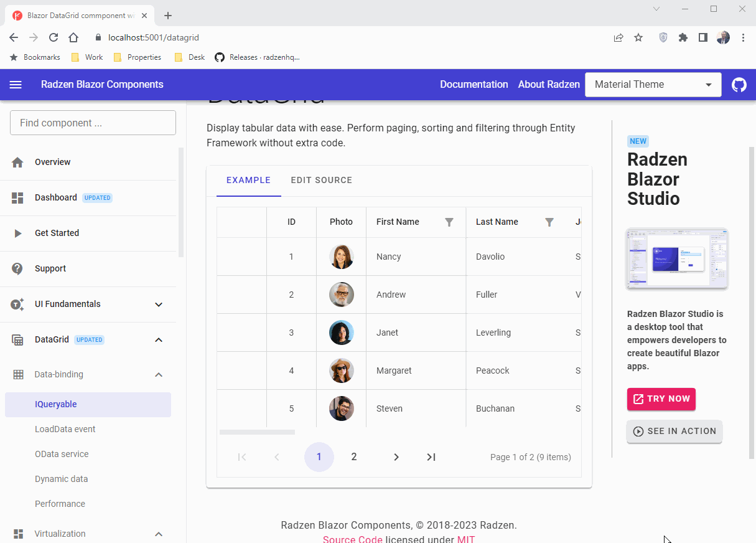Switch to the EDIT SOURCE tab
Image resolution: width=756 pixels, height=543 pixels.
pos(322,181)
